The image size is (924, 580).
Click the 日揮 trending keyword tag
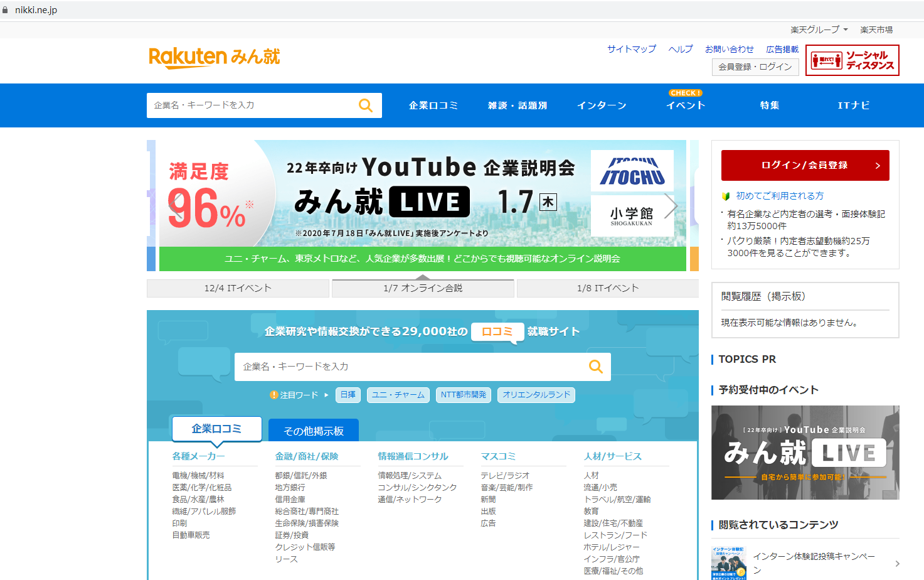(x=348, y=395)
